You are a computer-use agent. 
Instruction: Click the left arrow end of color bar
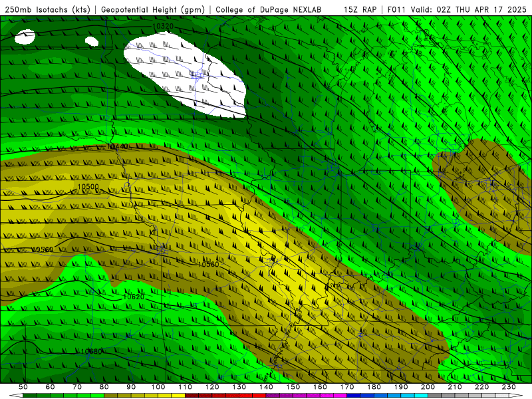[16, 396]
